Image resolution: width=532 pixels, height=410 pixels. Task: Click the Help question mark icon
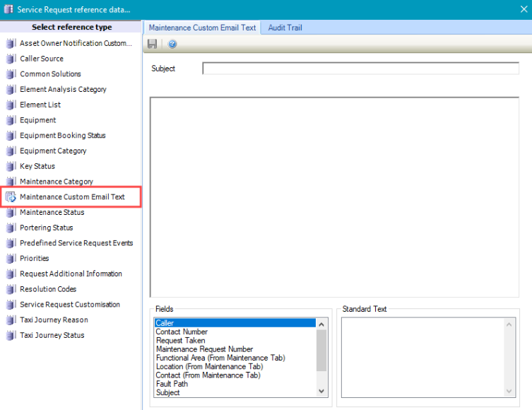(172, 44)
